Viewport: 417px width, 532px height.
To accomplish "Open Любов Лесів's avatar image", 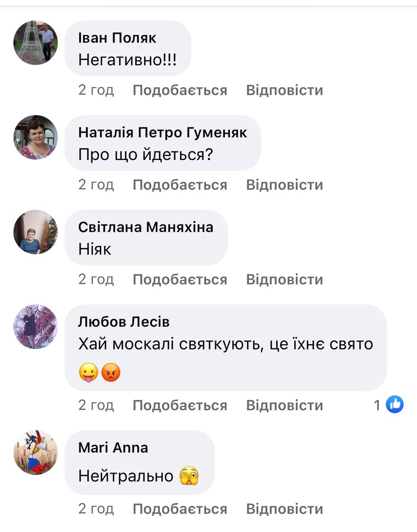I will coord(36,327).
